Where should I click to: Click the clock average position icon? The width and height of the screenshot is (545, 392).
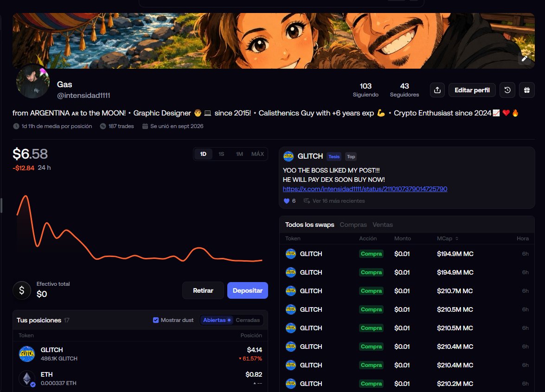(x=16, y=126)
